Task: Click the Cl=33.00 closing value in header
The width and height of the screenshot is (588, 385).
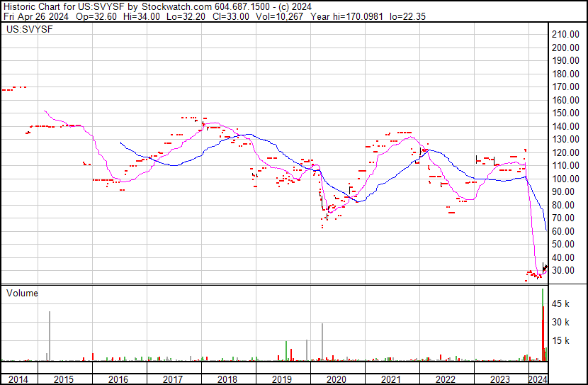Action: click(231, 17)
